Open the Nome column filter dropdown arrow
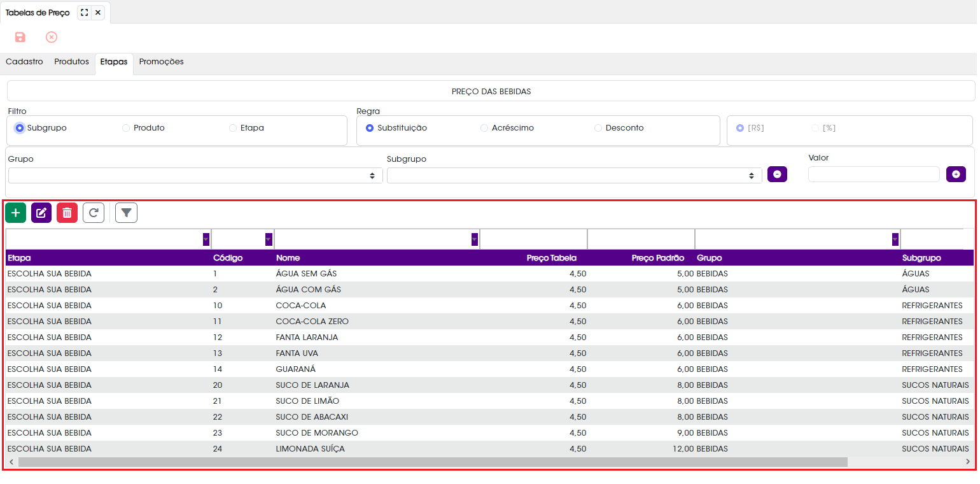980x484 pixels. click(475, 239)
